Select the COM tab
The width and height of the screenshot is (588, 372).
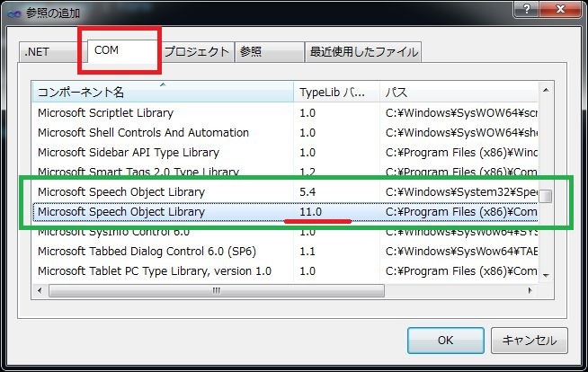[x=122, y=50]
